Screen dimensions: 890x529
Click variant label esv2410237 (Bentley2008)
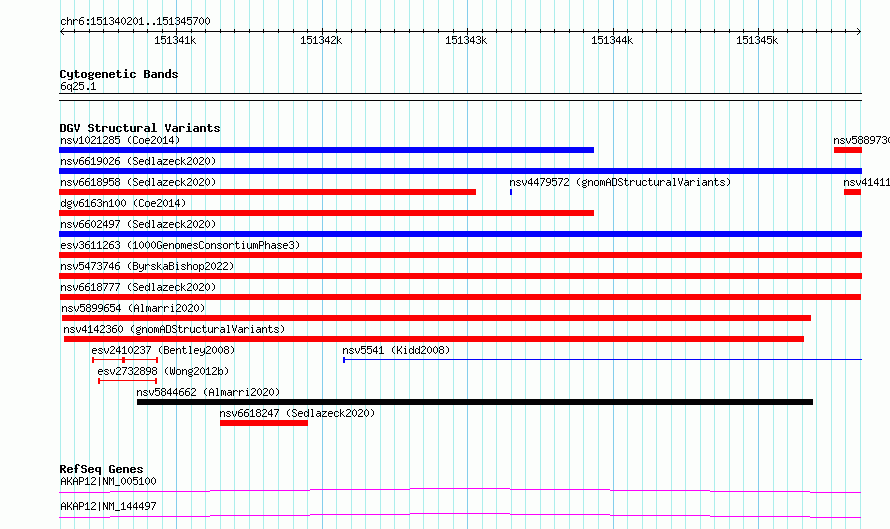[163, 350]
